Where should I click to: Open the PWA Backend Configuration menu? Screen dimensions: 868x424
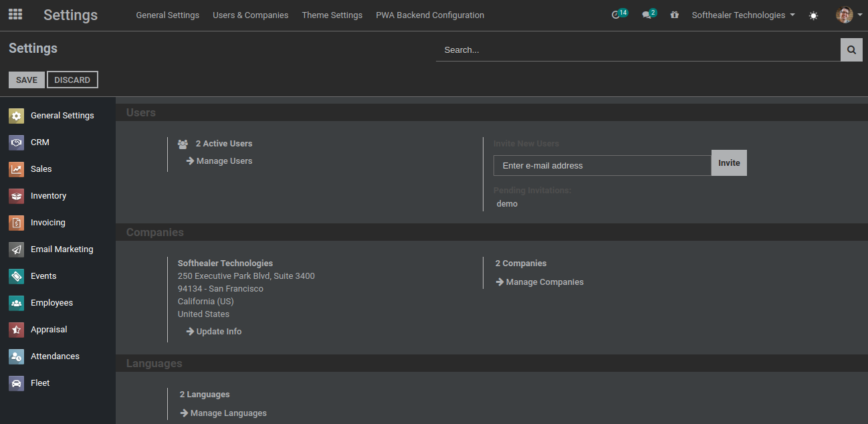click(430, 15)
